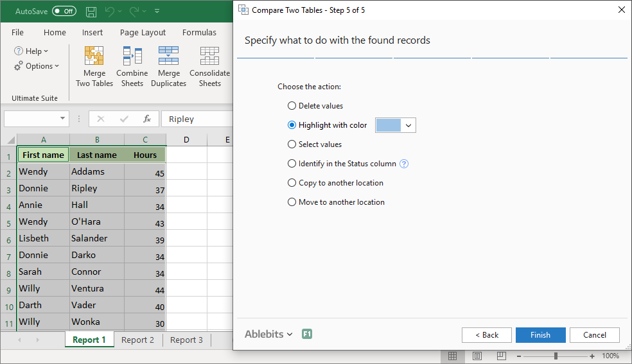Expand the Ablebits dropdown menu
This screenshot has width=632, height=364.
(x=268, y=334)
